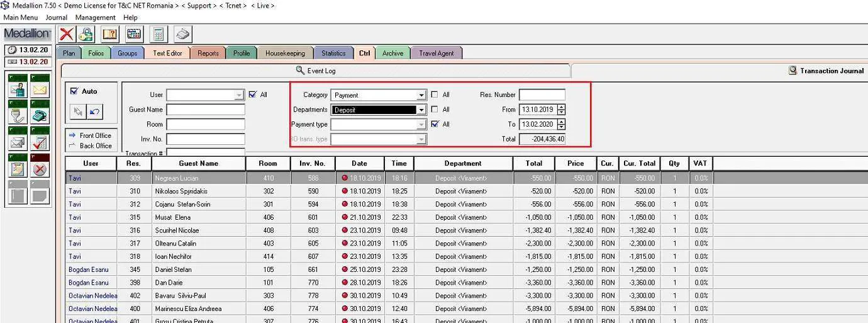
Task: Click the Transaction Journal magnifier icon
Action: 793,71
